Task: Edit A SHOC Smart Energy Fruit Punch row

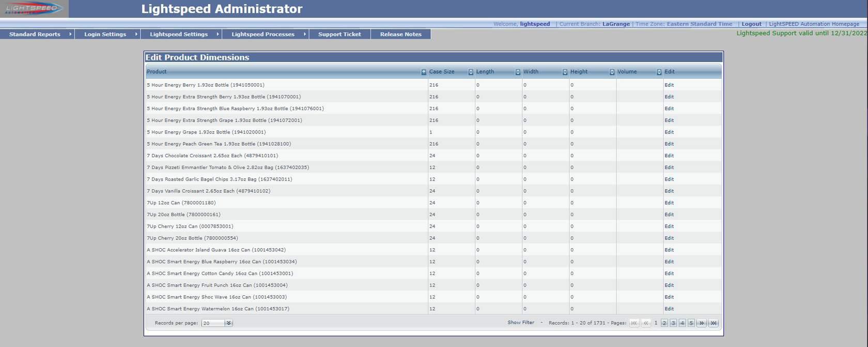Action: [x=669, y=285]
